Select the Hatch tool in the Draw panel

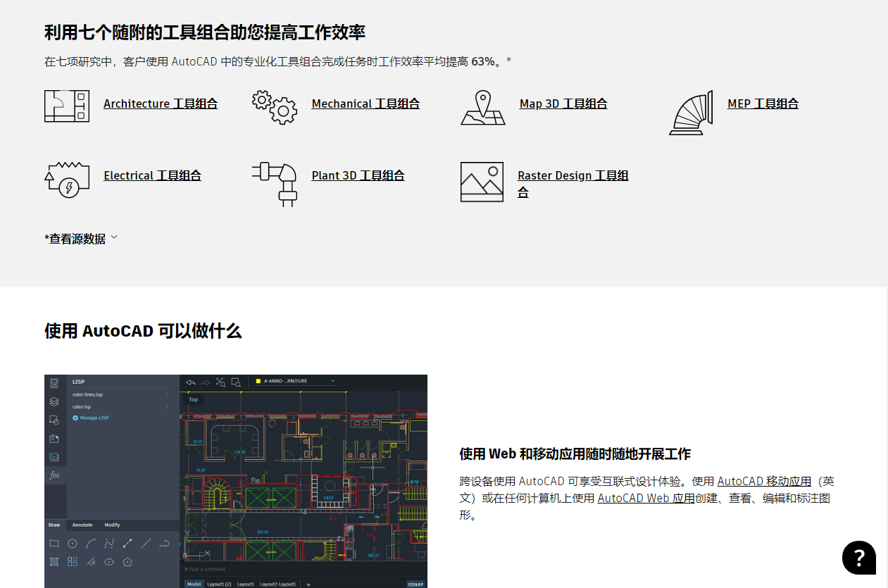[x=54, y=561]
